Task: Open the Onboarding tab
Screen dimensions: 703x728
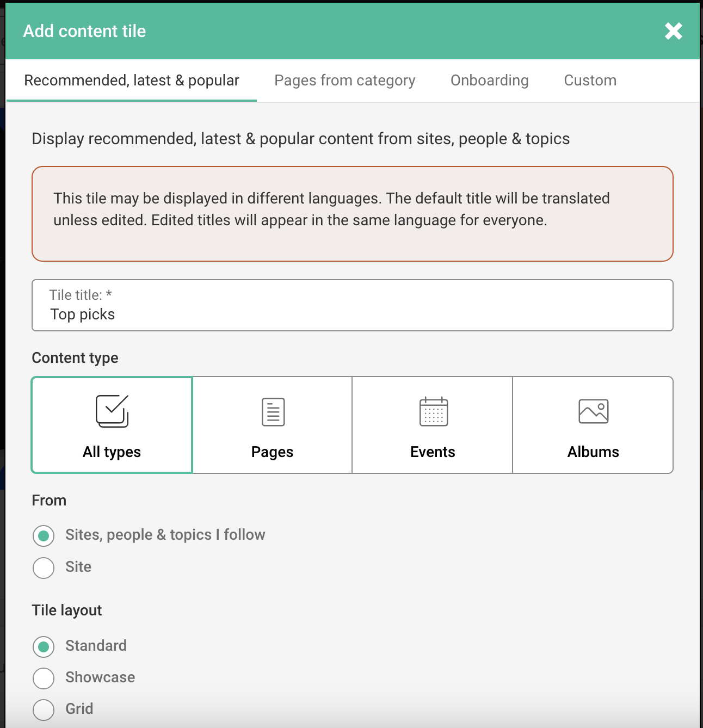Action: [489, 81]
